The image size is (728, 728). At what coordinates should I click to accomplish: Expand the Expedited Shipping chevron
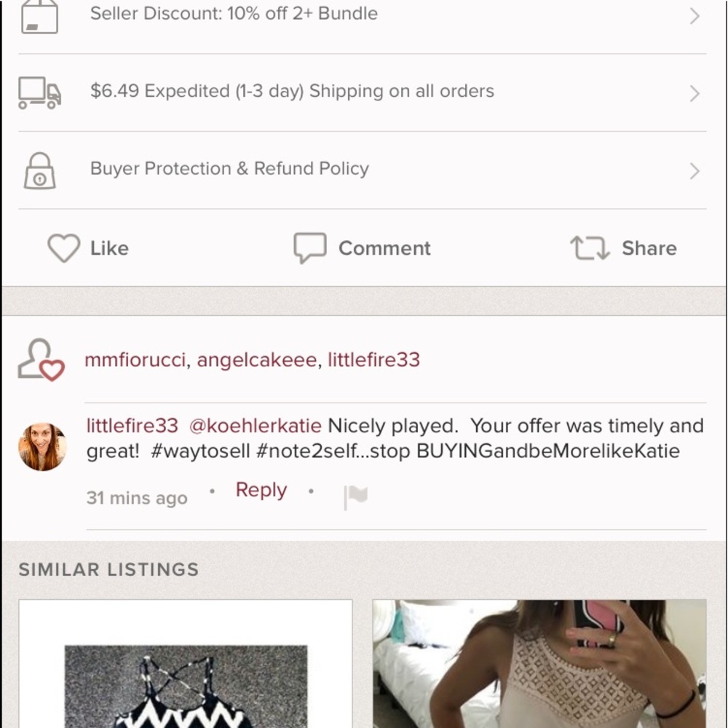(694, 93)
